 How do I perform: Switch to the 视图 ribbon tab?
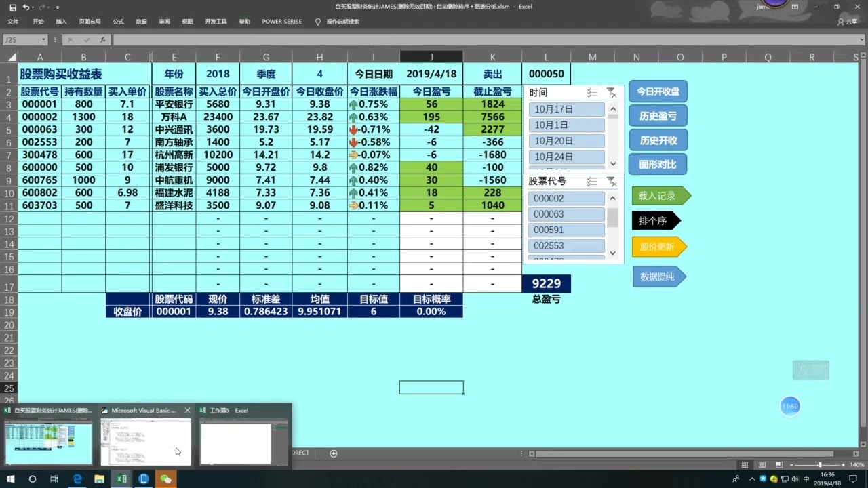coord(187,22)
